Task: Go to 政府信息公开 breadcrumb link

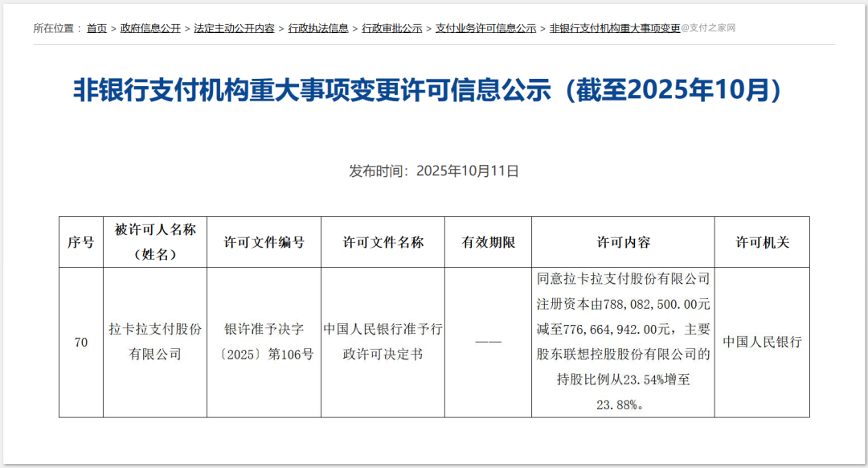Action: coord(150,28)
